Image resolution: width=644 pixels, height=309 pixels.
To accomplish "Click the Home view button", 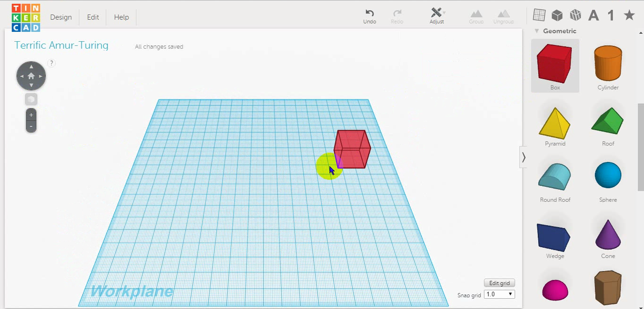I will pos(31,75).
